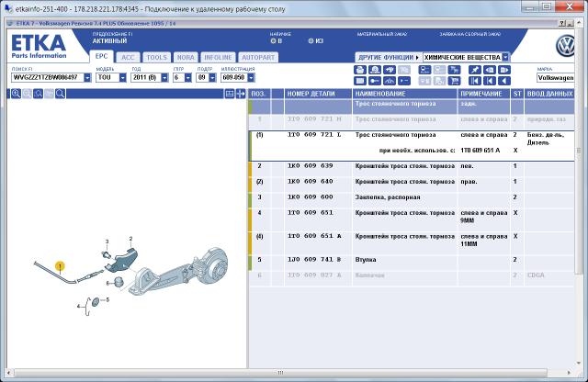Click the НОМЕР ДЕТАЛИ column header

318,94
